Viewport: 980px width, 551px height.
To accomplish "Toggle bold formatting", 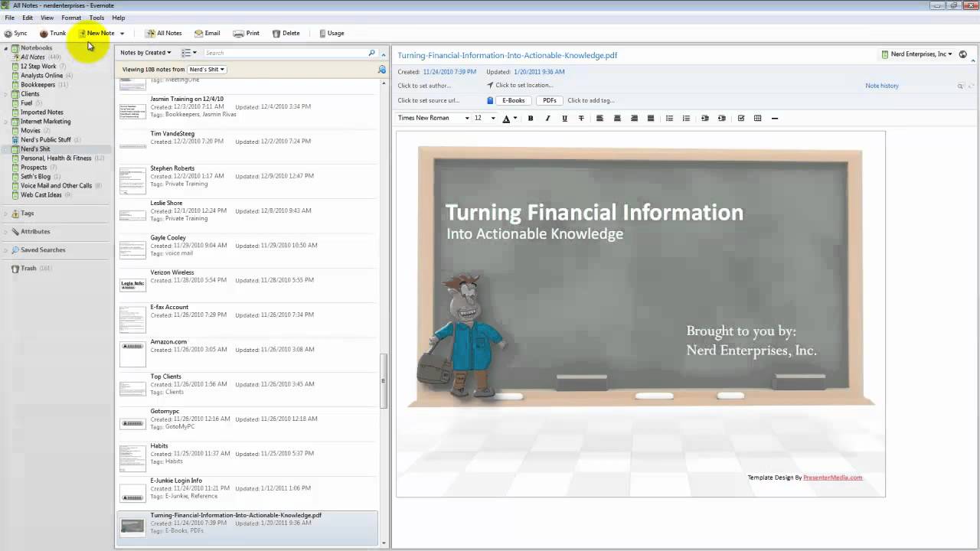I will point(531,119).
